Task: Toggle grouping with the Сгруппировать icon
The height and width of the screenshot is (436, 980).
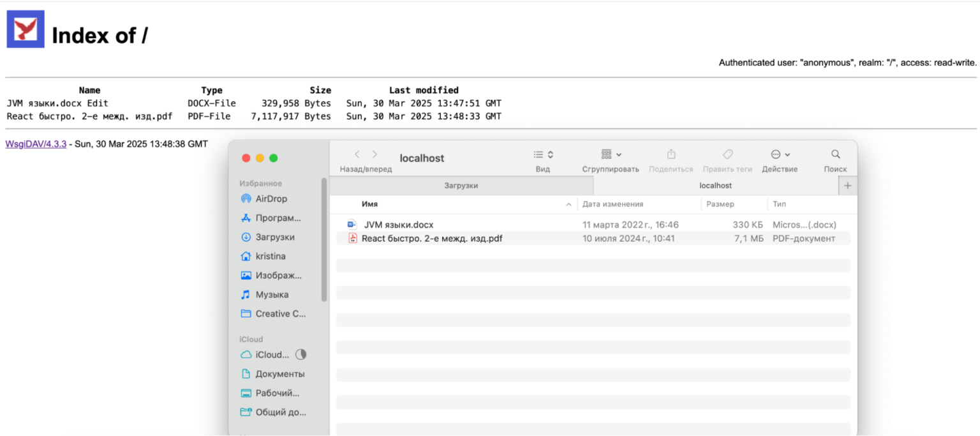Action: click(605, 154)
